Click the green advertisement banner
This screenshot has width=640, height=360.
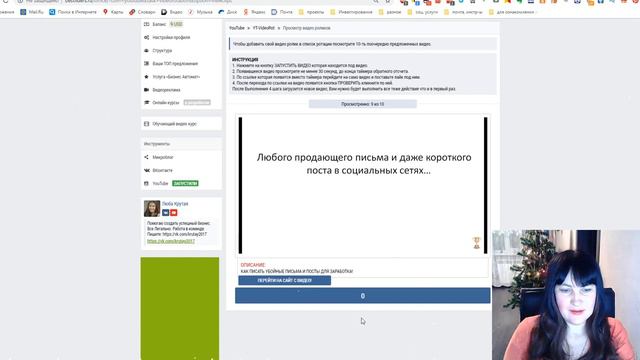(180, 308)
